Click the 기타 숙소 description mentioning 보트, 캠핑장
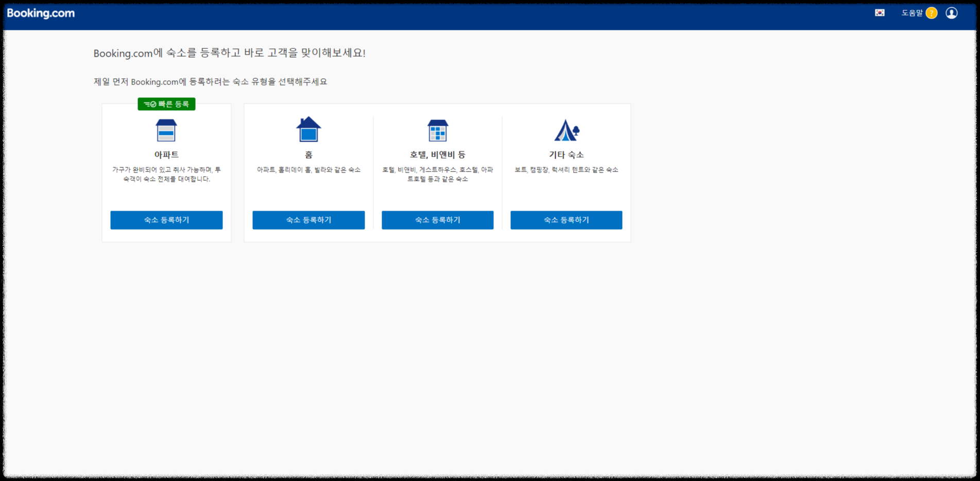980x481 pixels. [x=566, y=169]
